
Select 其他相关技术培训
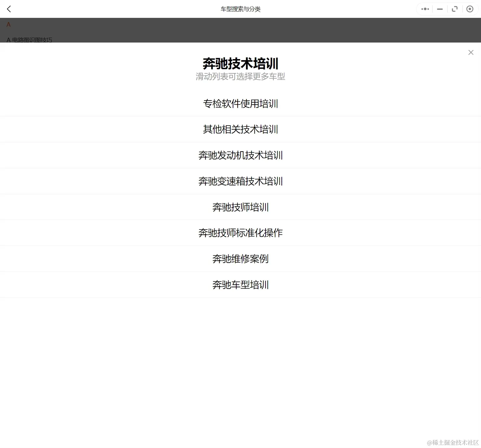tap(240, 129)
